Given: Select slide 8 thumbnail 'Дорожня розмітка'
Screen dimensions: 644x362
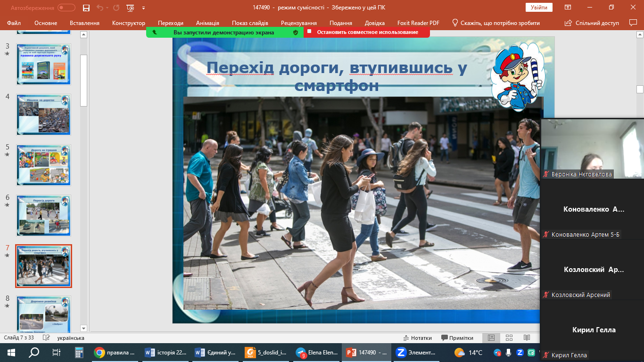Looking at the screenshot, I should point(43,314).
